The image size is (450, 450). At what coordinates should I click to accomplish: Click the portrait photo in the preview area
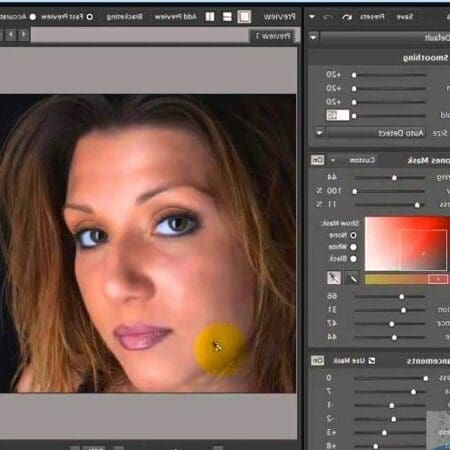pyautogui.click(x=148, y=243)
